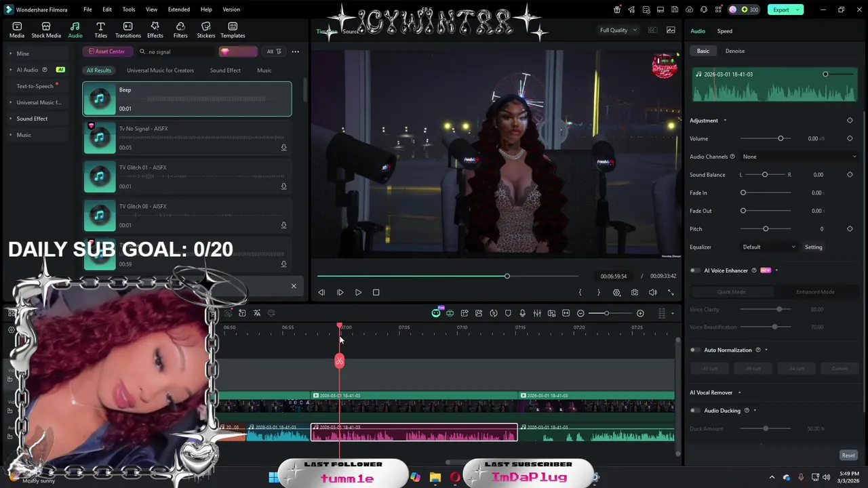
Task: Click the zoom-out minus icon on timeline
Action: click(x=580, y=313)
